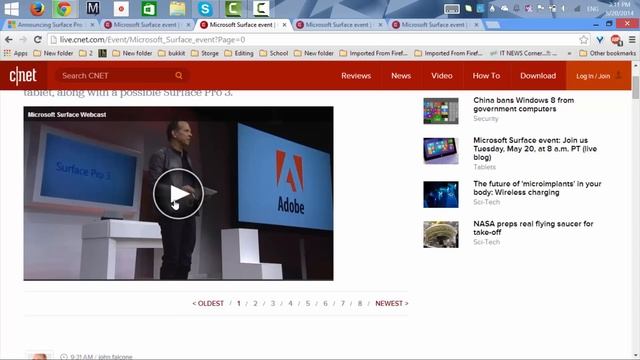
Task: Open China bans Windows 8 article
Action: point(524,104)
